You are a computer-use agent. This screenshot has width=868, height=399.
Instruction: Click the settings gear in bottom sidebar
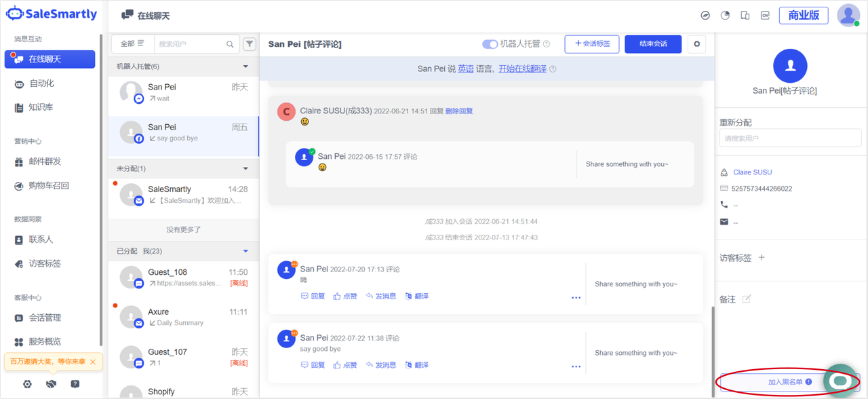[x=27, y=384]
